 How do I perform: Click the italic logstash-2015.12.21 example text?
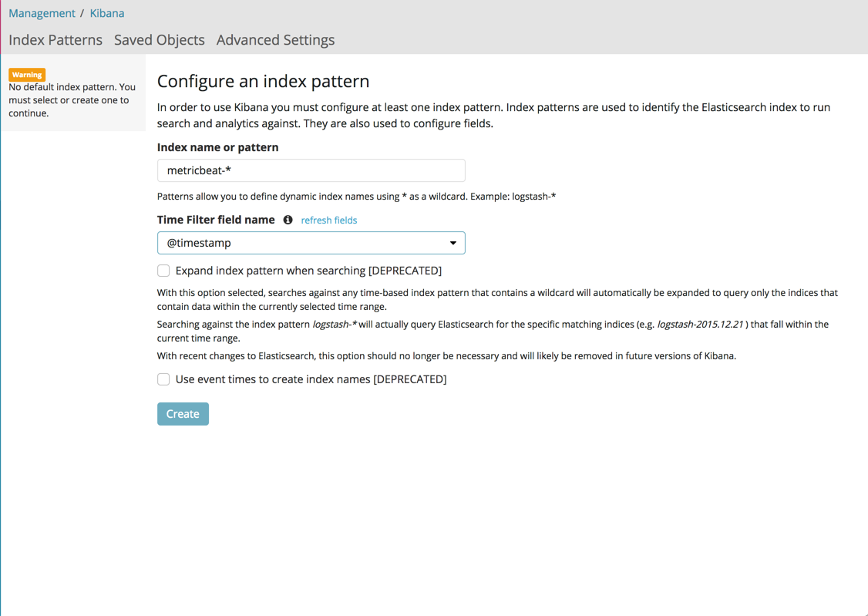[x=700, y=325]
